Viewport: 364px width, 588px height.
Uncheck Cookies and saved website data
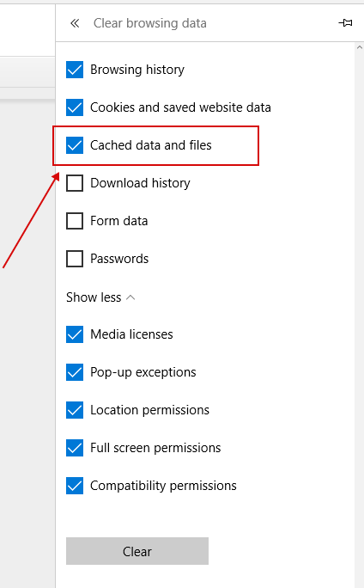tap(75, 107)
